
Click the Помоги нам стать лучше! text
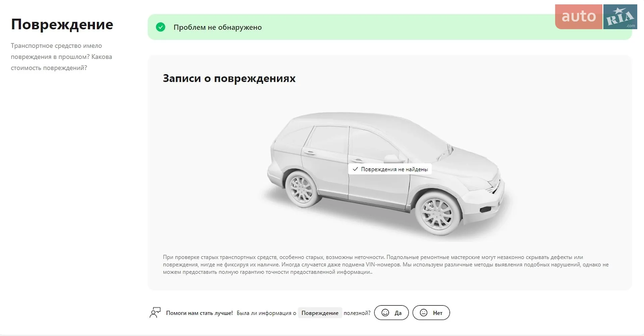tap(199, 313)
